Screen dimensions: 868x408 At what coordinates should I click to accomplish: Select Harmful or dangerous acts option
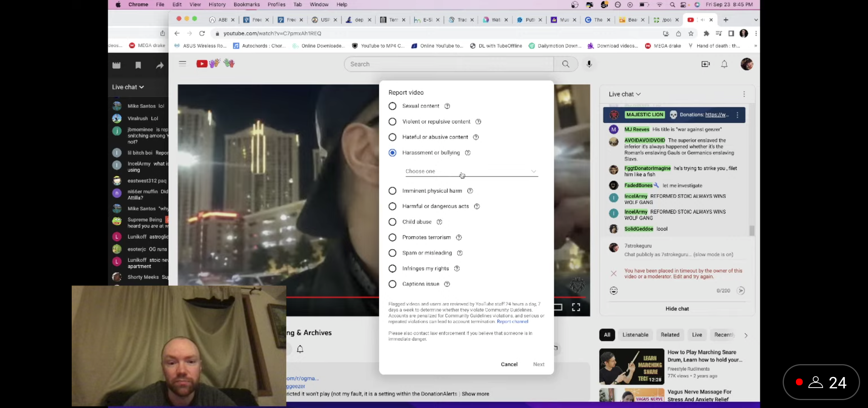(392, 206)
